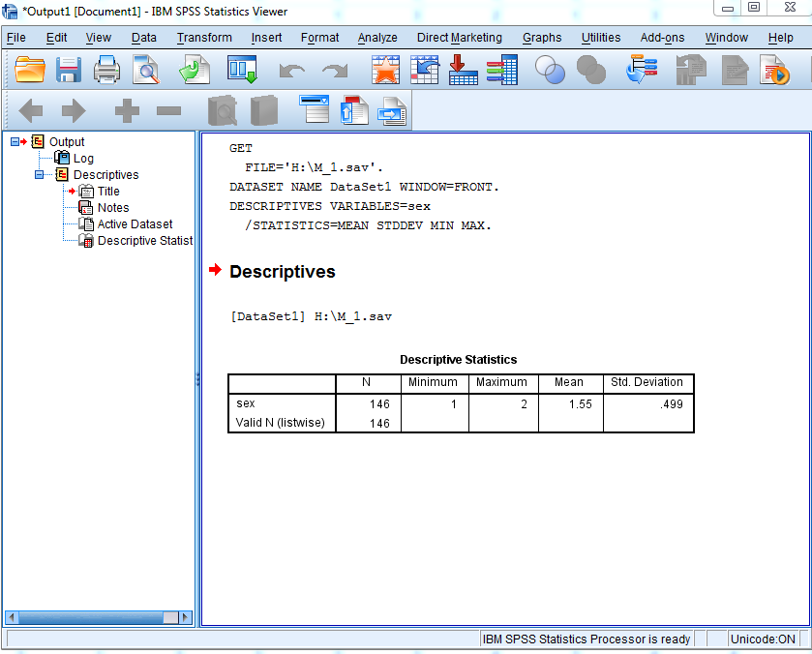Screen dimensions: 812x654
Task: Click the blue arrow outline list icon
Action: tap(642, 70)
